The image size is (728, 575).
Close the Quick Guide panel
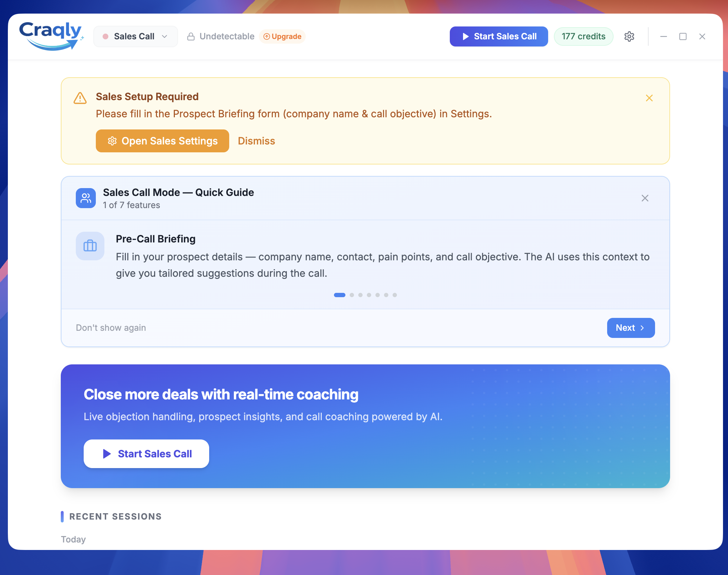pyautogui.click(x=645, y=198)
